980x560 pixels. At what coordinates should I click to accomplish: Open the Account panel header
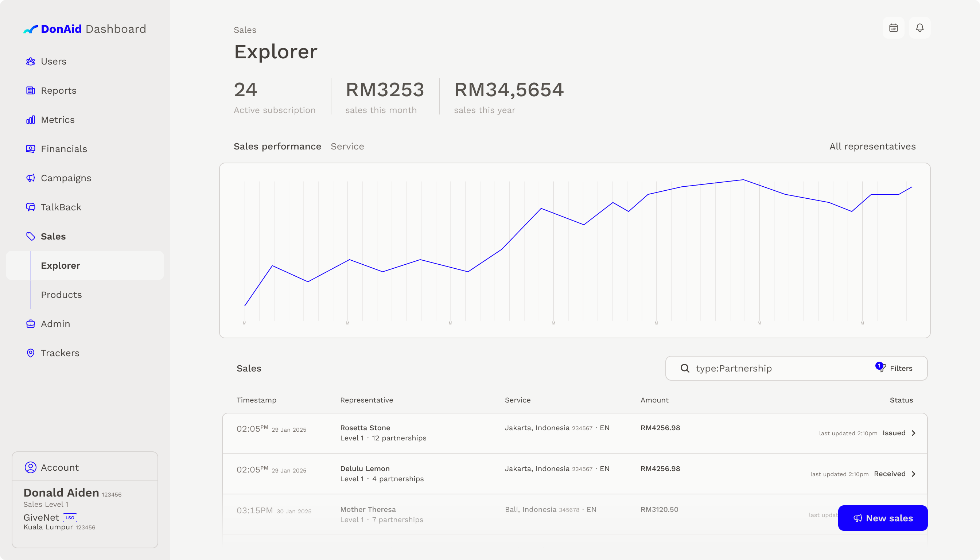click(60, 467)
